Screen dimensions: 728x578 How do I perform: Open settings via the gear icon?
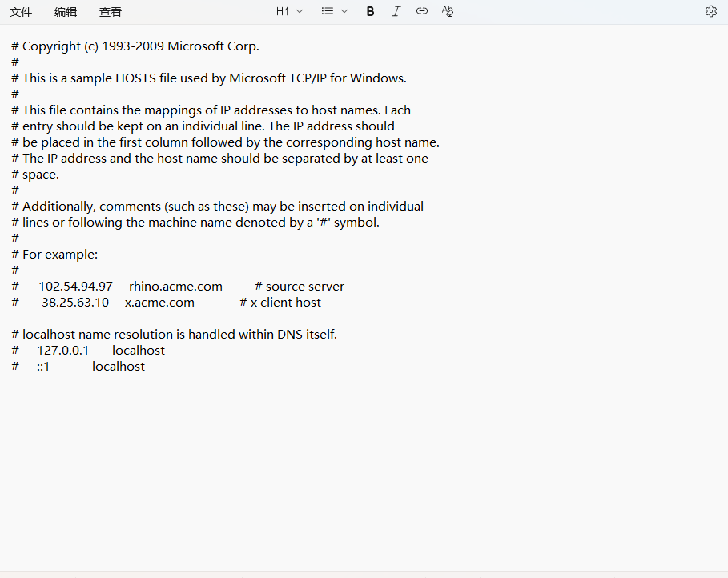pos(710,11)
